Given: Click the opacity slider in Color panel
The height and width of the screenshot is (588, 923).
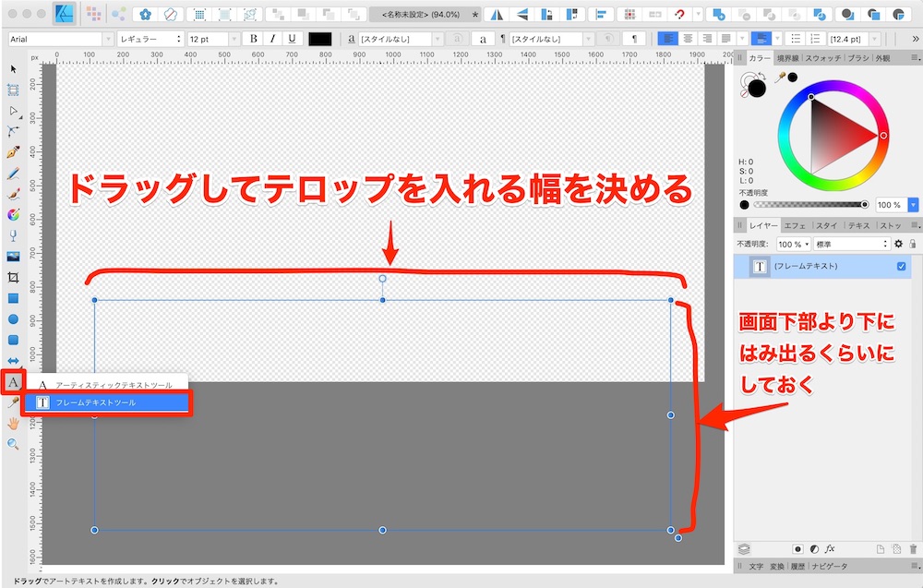Looking at the screenshot, I should coord(809,205).
